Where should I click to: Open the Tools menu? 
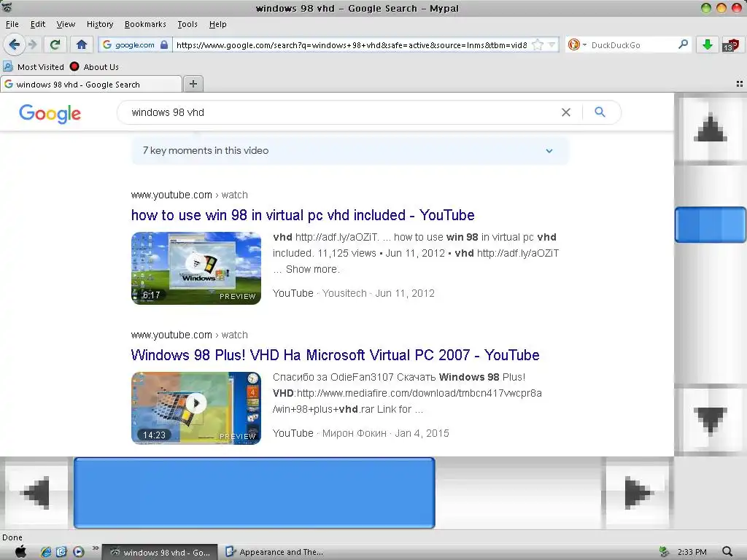(187, 24)
